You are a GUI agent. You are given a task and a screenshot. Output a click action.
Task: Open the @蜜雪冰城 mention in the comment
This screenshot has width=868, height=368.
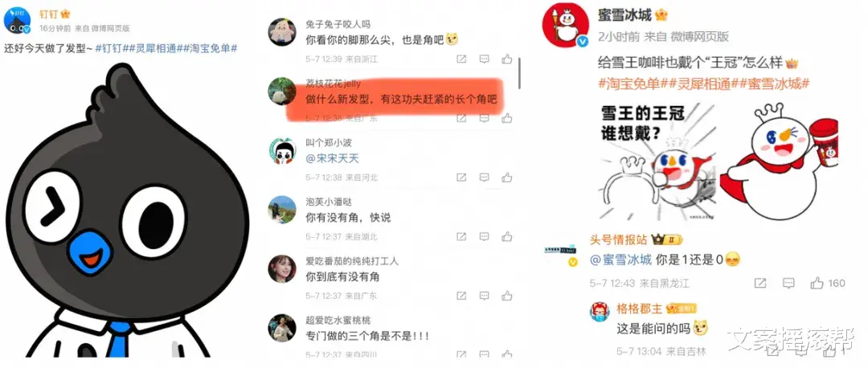620,259
